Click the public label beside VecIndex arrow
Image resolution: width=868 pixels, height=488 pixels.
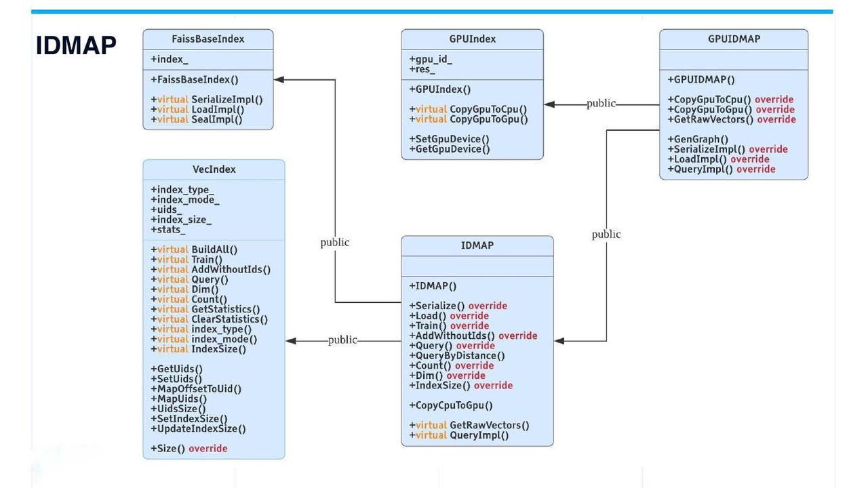click(342, 340)
